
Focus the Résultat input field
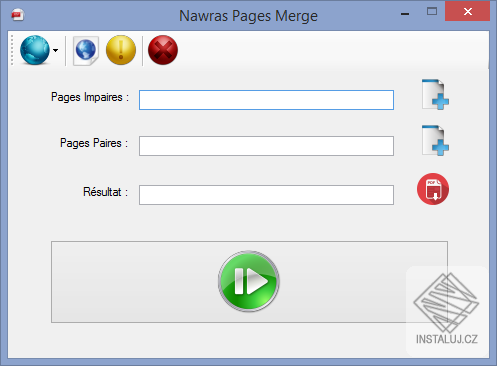tap(266, 195)
